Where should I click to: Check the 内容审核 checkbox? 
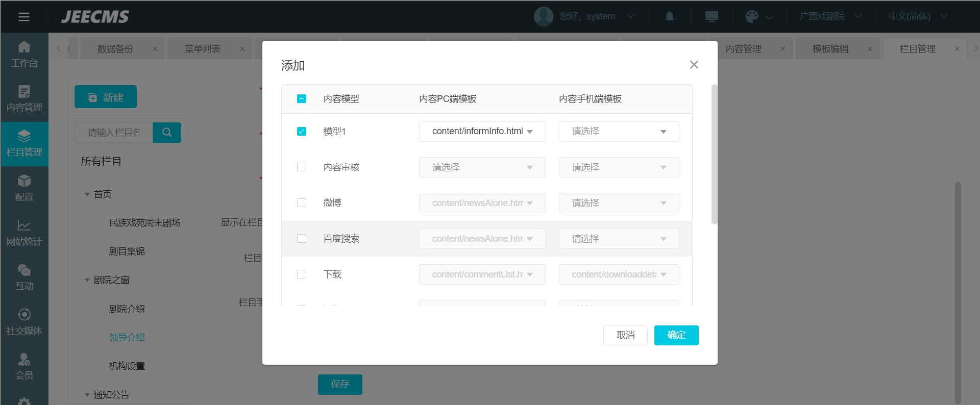(302, 167)
